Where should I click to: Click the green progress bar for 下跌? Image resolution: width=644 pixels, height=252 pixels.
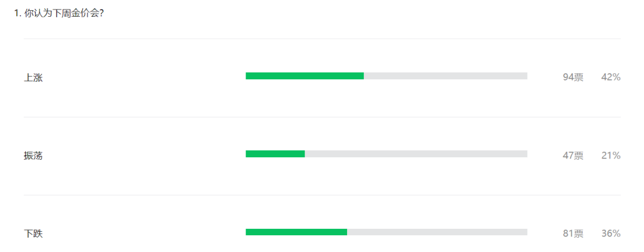tap(296, 232)
